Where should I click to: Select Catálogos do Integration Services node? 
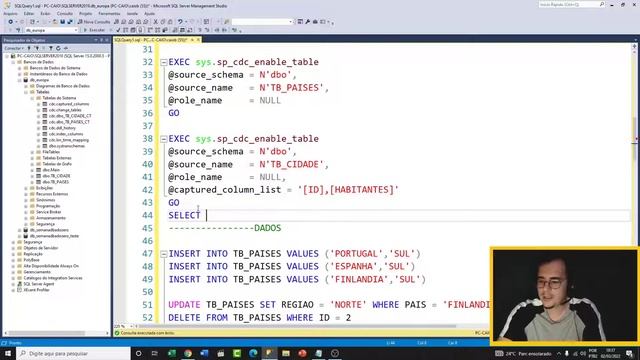tap(53, 278)
